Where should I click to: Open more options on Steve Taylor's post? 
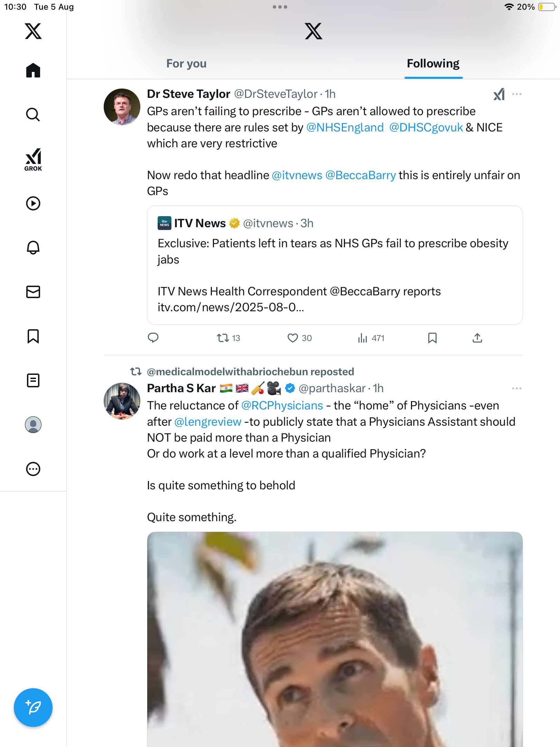coord(517,94)
